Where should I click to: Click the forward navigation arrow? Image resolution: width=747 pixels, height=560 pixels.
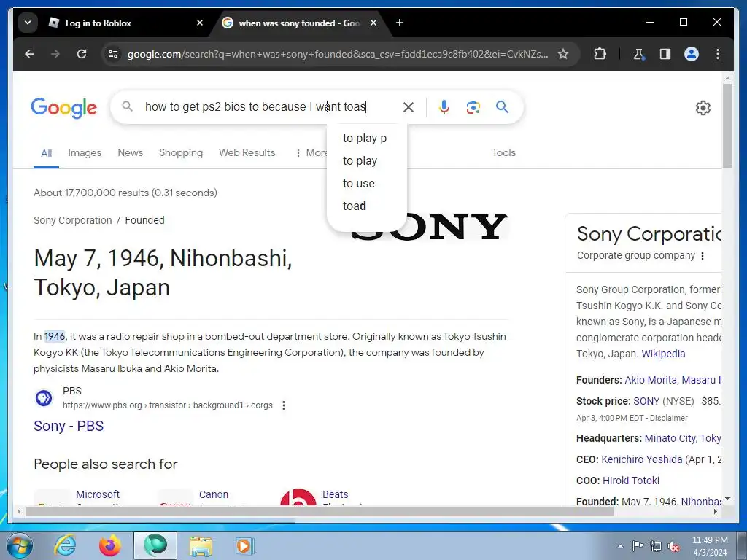tap(55, 54)
